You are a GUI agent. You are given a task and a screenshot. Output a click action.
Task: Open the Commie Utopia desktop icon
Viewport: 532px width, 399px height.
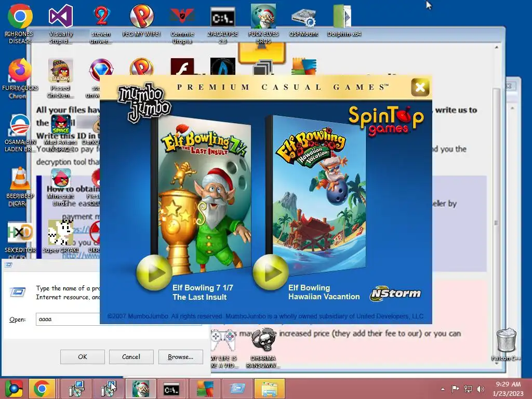[x=182, y=16]
